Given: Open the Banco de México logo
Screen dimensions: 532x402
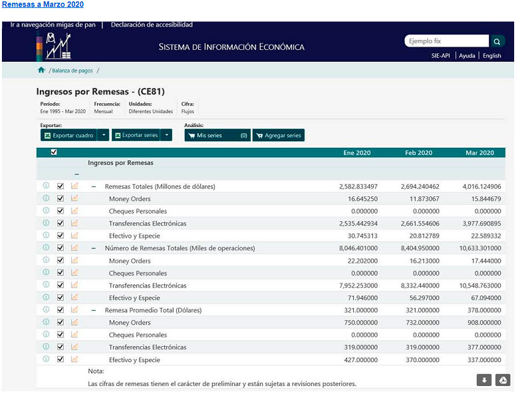Looking at the screenshot, I should (55, 46).
